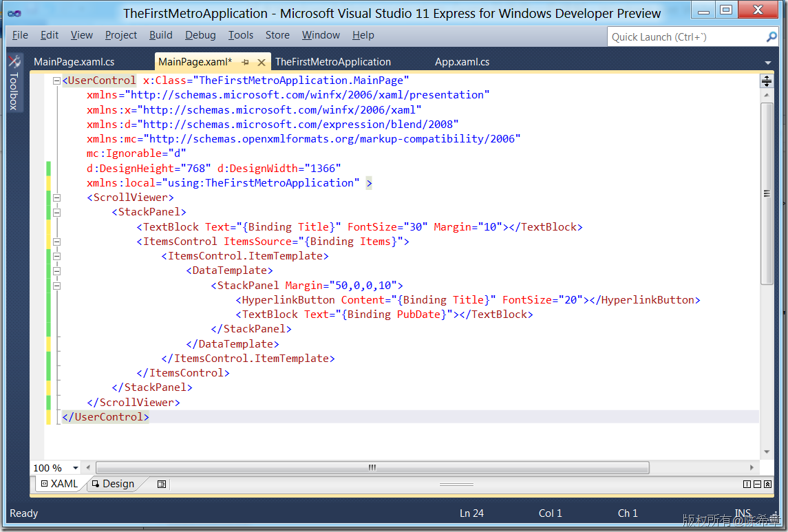Switch to horizontal split pane layout
The image size is (788, 532).
(x=757, y=485)
